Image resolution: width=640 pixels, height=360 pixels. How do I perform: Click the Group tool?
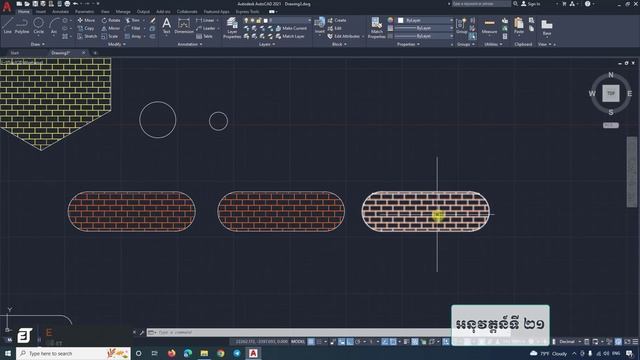tap(462, 25)
